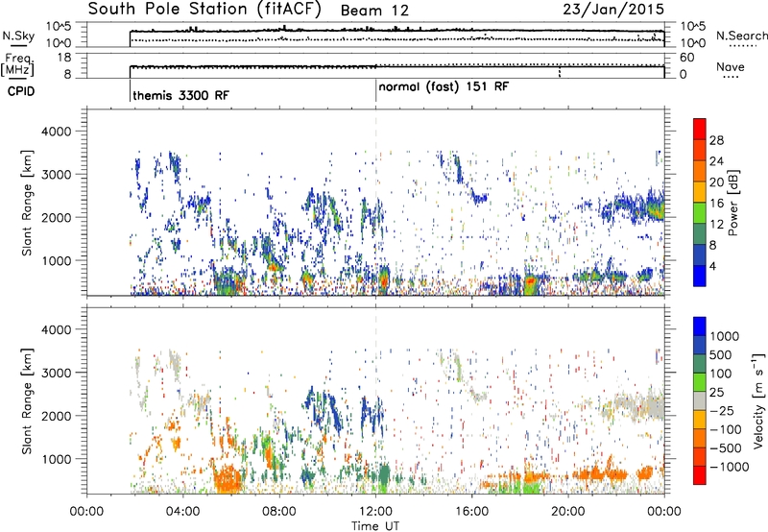Click the 'N.Search' dotted legend label
The height and width of the screenshot is (532, 768).
[x=741, y=36]
